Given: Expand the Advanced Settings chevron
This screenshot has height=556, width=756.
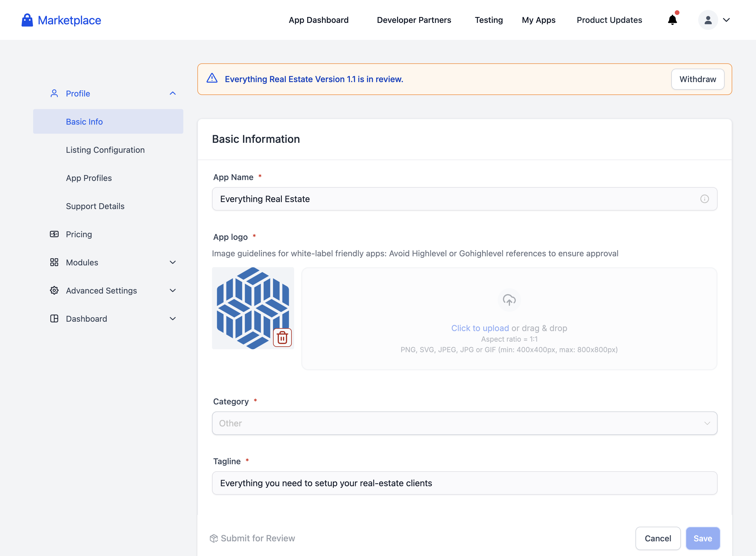Looking at the screenshot, I should coord(173,290).
